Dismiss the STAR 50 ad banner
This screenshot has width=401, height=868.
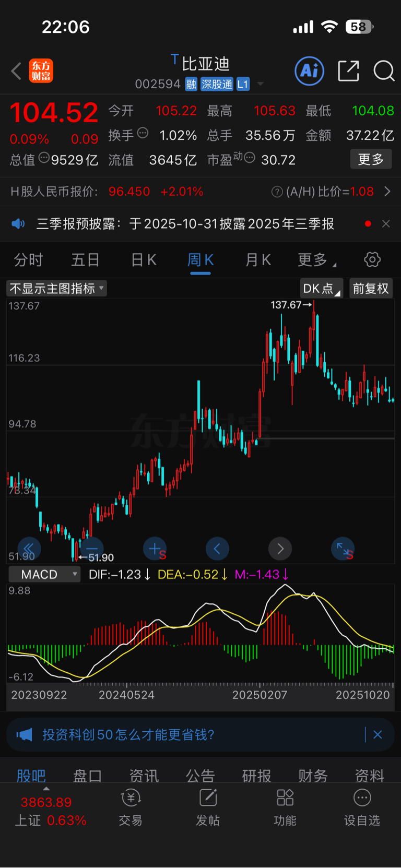378,735
